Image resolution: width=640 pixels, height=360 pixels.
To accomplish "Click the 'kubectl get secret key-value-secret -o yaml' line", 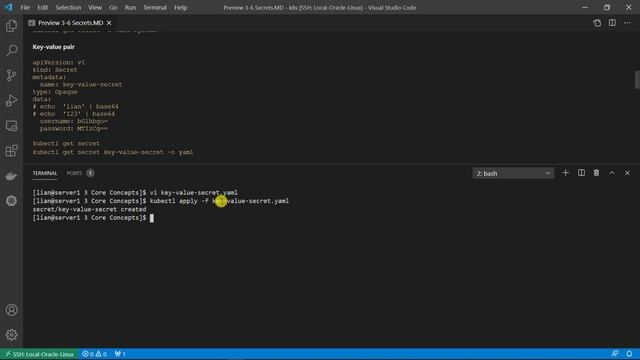I will (x=113, y=152).
